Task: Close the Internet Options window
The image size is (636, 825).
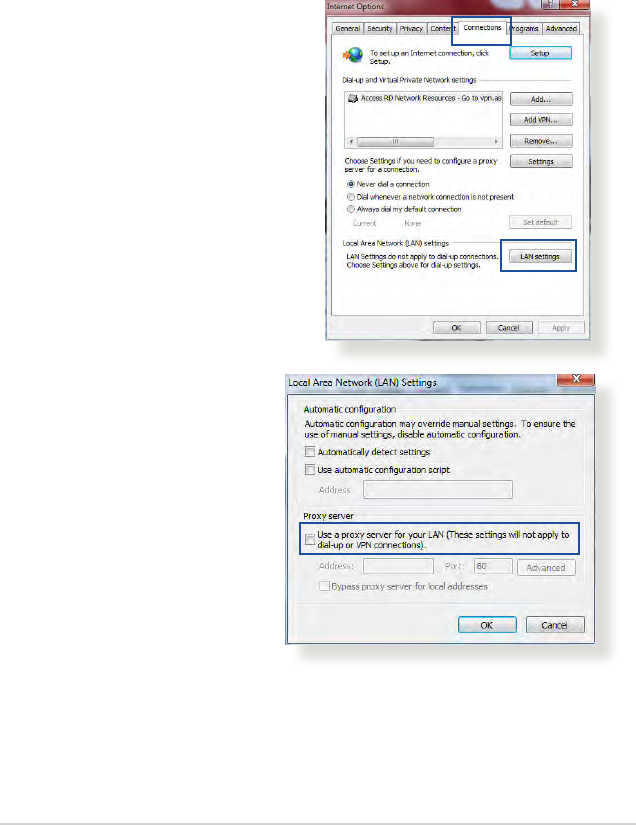Action: [x=575, y=4]
